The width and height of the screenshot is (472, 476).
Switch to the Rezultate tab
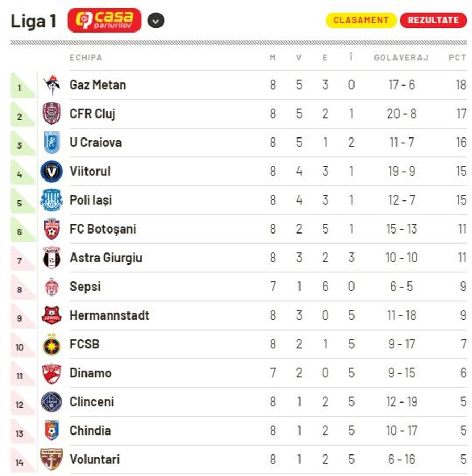click(x=434, y=20)
